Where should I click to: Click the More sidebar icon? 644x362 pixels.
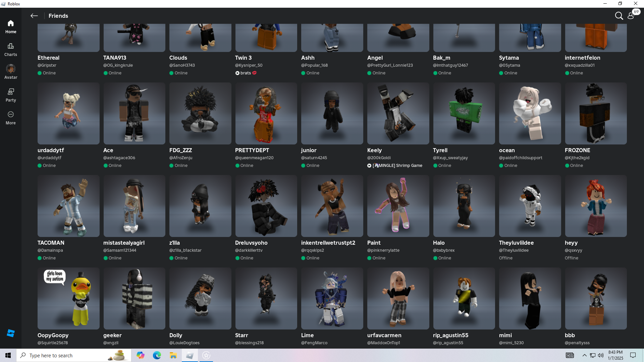11,118
